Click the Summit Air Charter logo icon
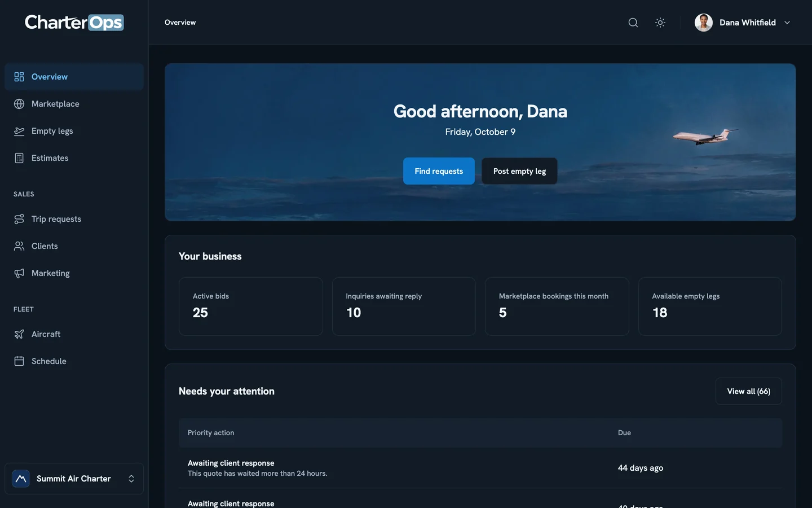 21,479
